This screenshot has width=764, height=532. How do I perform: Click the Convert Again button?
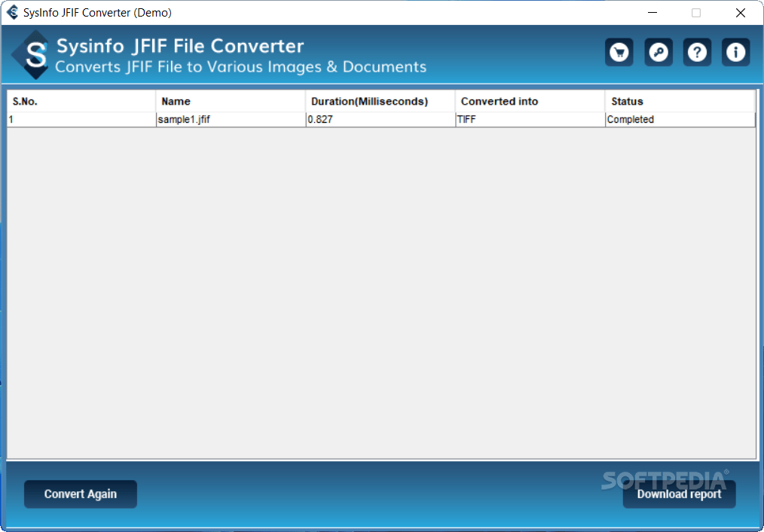(81, 494)
